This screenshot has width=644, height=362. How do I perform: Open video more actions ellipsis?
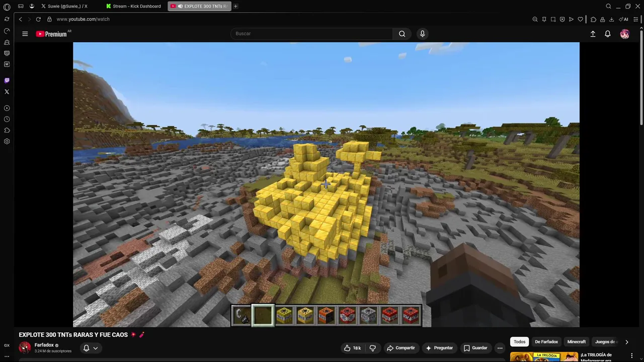[x=500, y=348]
